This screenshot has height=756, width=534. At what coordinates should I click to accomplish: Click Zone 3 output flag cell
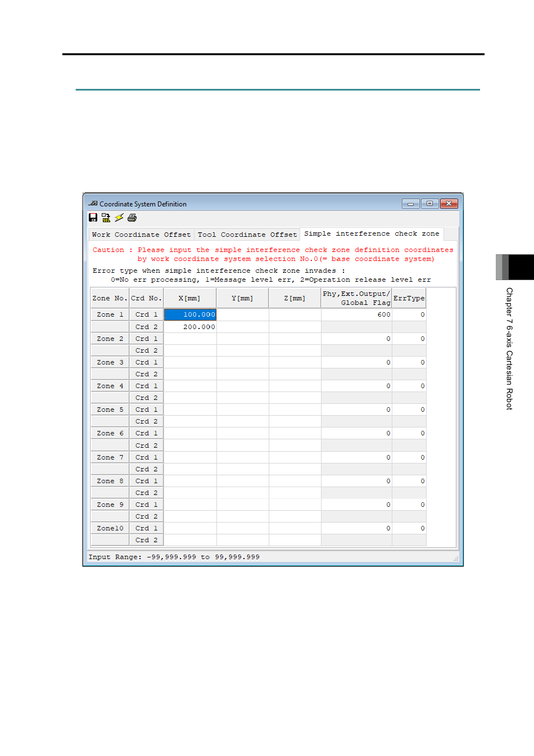356,362
